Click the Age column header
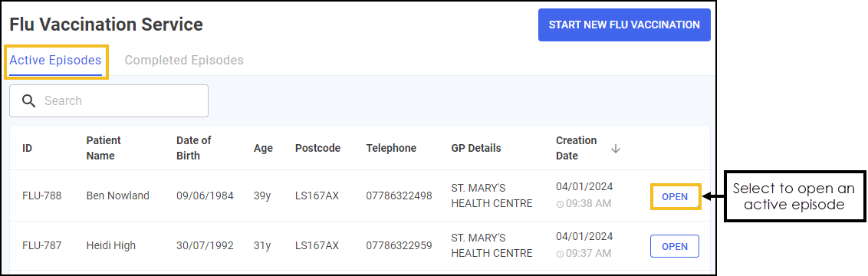This screenshot has height=276, width=868. click(x=264, y=148)
